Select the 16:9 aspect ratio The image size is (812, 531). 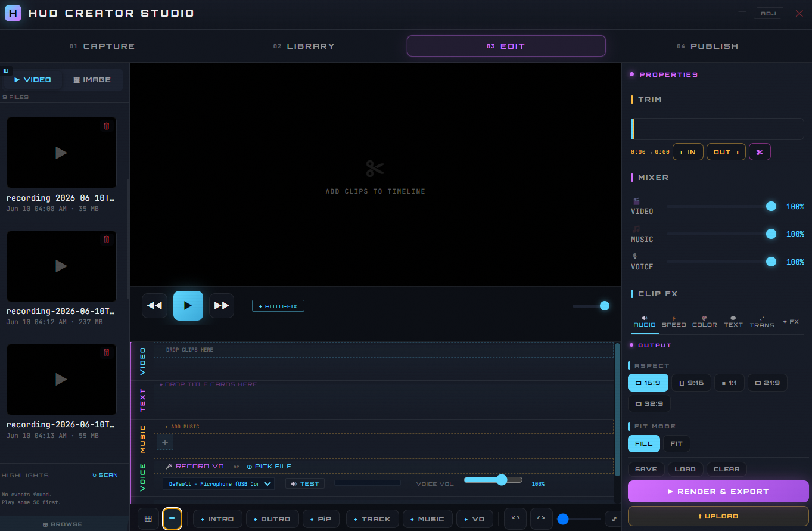pos(648,383)
